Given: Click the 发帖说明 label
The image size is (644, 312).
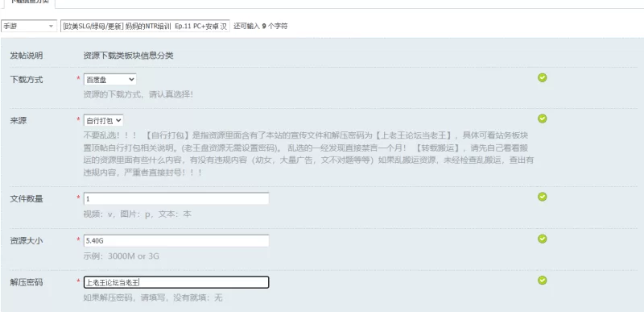Looking at the screenshot, I should point(27,56).
